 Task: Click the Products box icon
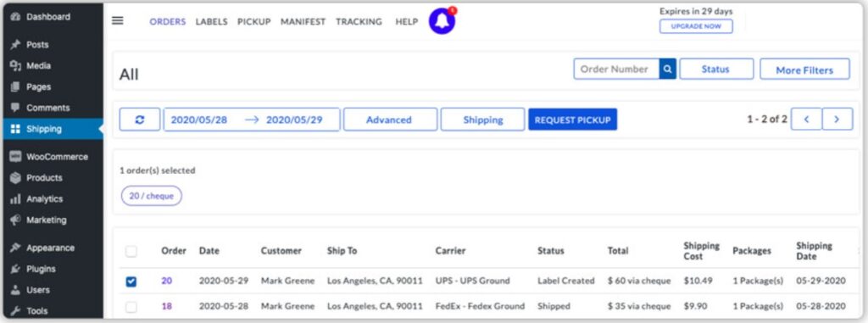(15, 178)
